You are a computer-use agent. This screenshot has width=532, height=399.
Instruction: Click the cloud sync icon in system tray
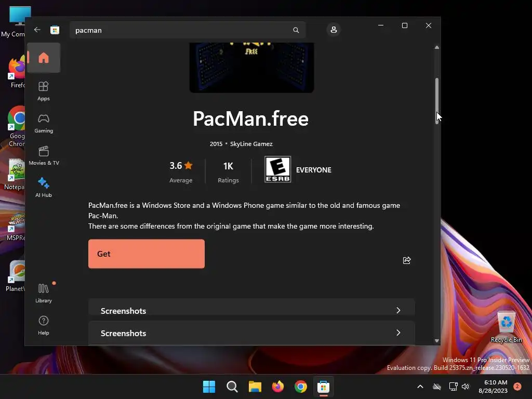coord(437,387)
